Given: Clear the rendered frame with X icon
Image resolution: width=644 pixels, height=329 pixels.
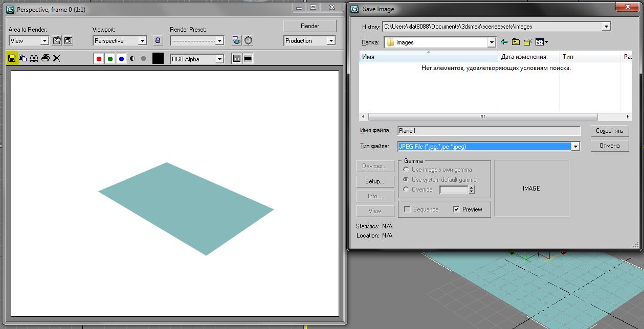Looking at the screenshot, I should click(x=56, y=59).
